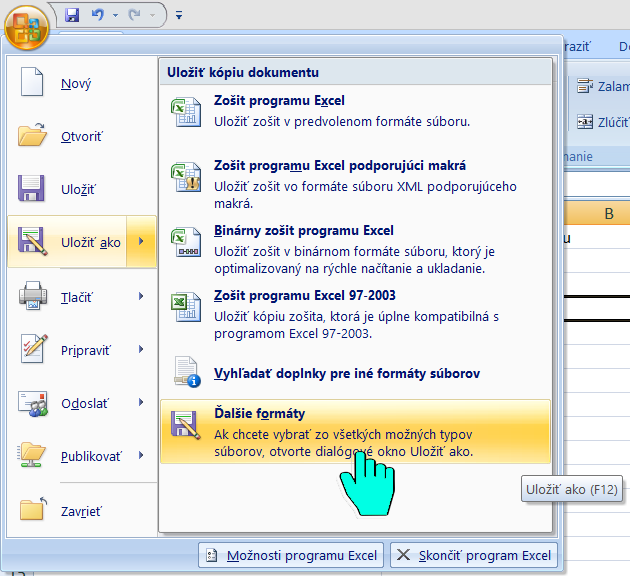Screen dimensions: 630x576
Task: Click the X icon on Skončiť button
Action: click(x=403, y=555)
